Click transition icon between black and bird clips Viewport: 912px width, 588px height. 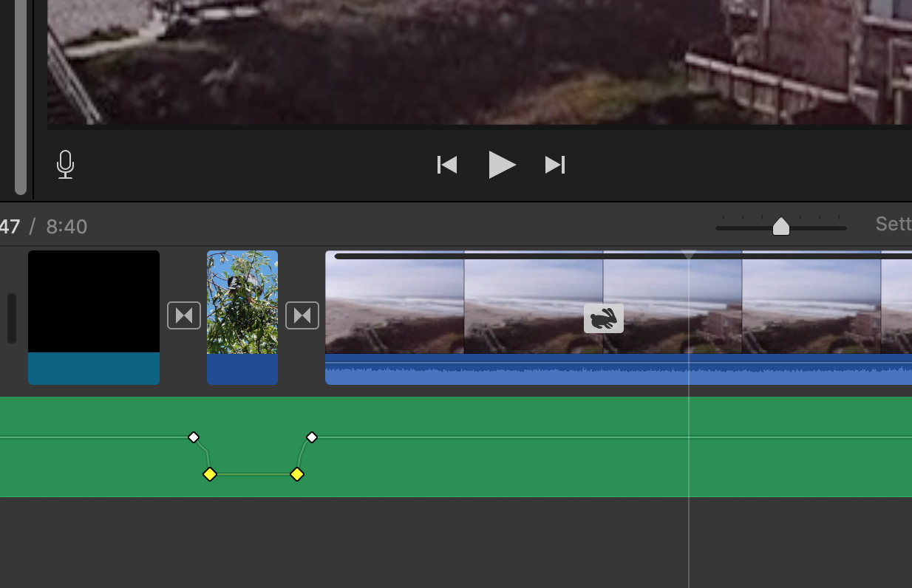[184, 315]
